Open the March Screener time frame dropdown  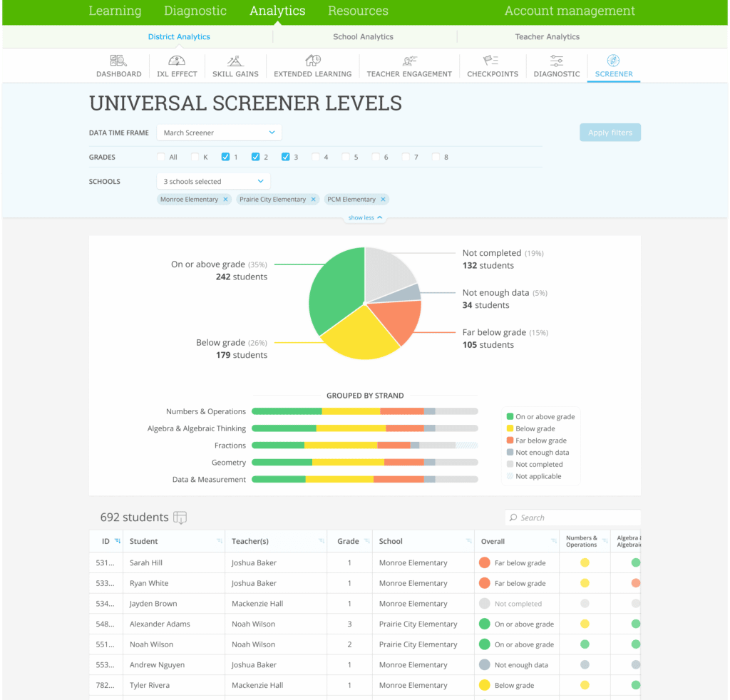219,133
